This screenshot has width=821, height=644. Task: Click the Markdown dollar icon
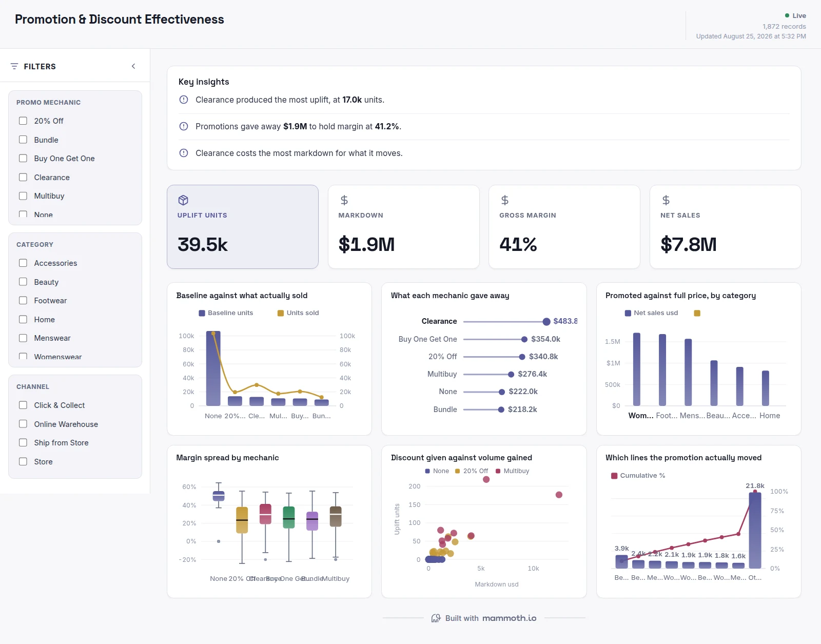tap(344, 200)
